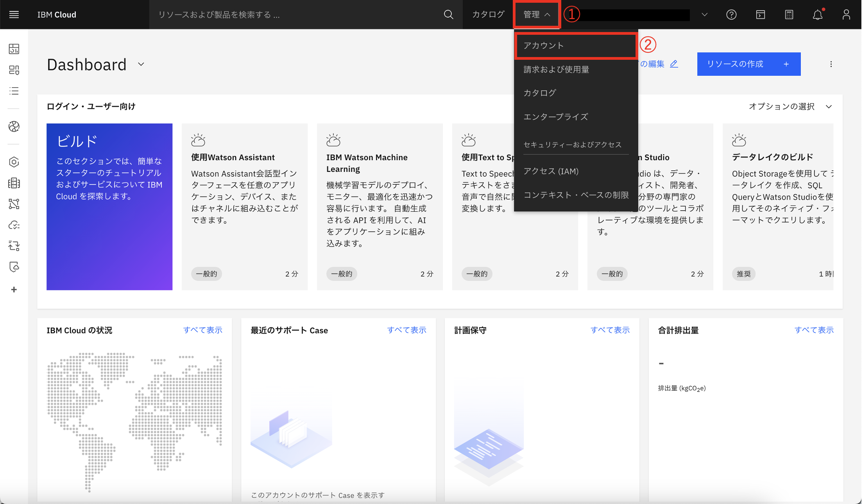The height and width of the screenshot is (504, 863).
Task: Click the リソースの作成 button
Action: point(748,64)
